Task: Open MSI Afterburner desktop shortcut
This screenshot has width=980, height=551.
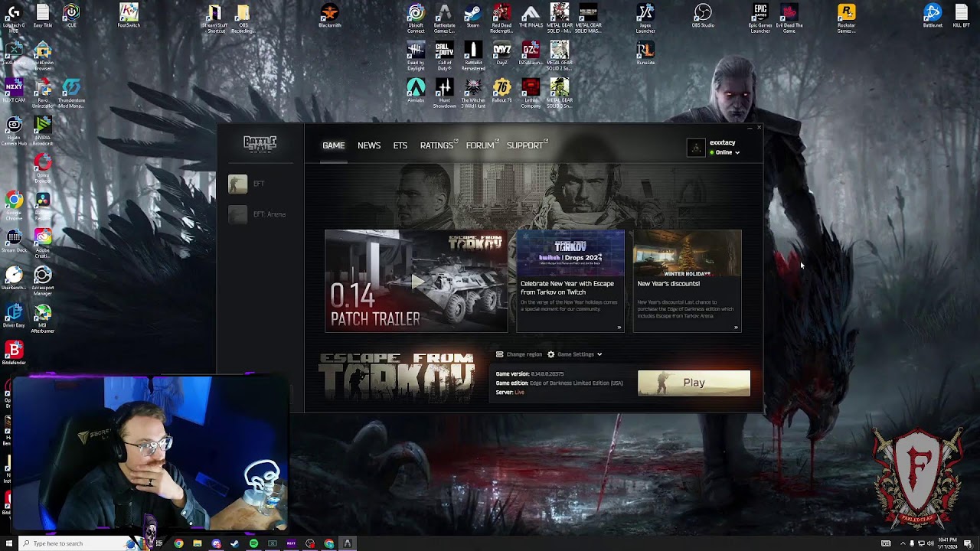Action: (x=43, y=319)
